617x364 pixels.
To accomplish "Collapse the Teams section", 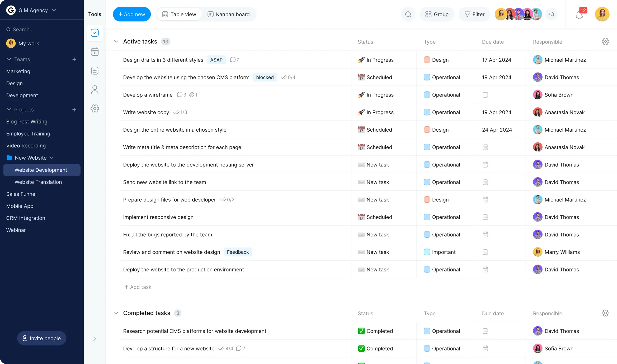I will tap(9, 59).
